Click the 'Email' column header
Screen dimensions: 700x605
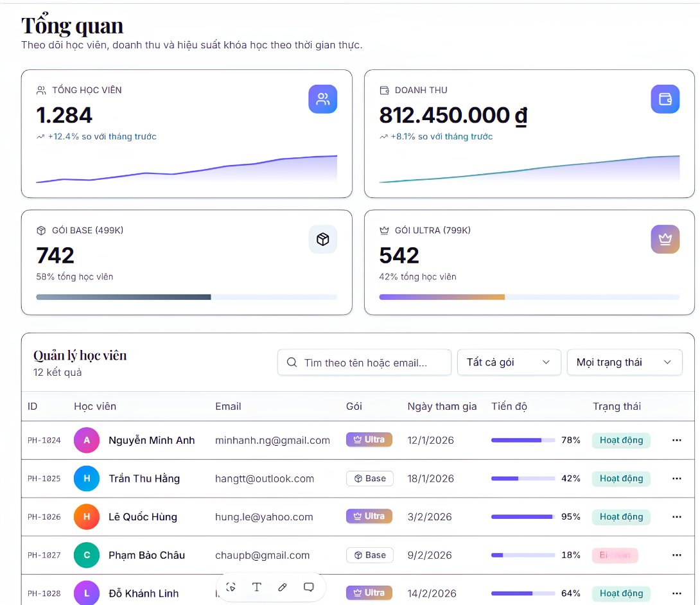coord(228,407)
